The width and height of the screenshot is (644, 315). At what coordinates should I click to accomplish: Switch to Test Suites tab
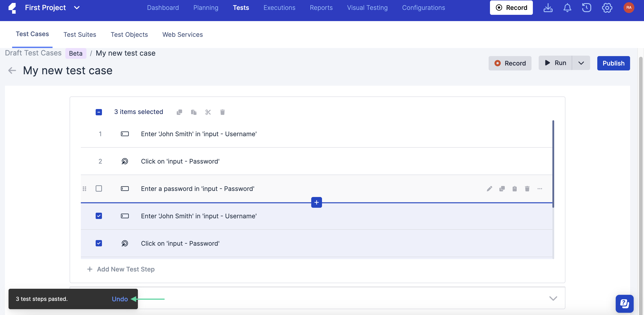click(80, 34)
